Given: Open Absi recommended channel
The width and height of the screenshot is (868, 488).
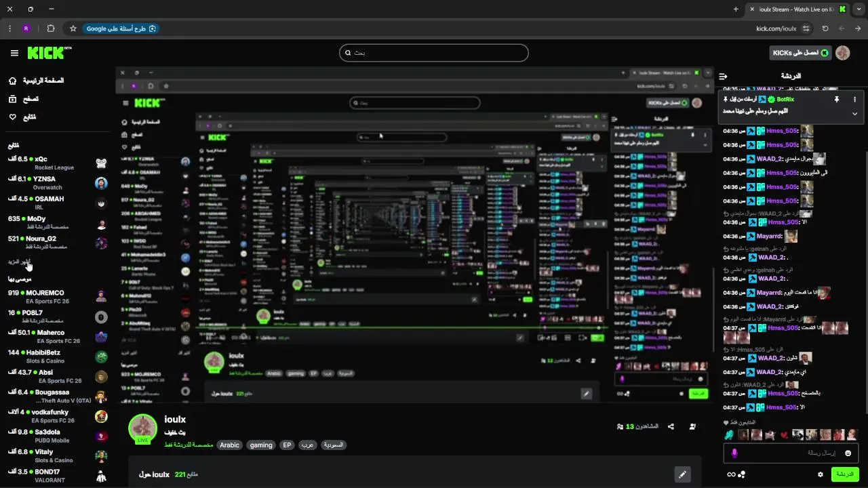Looking at the screenshot, I should click(58, 376).
